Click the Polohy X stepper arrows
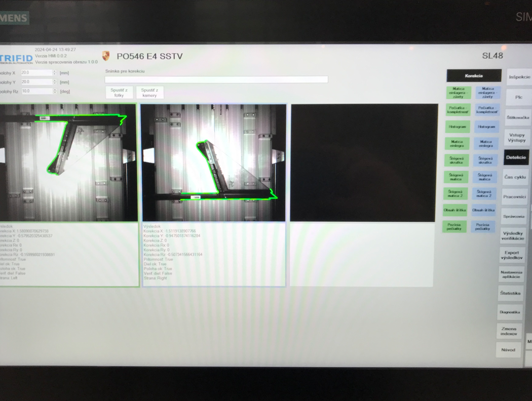Screen dimensions: 532x401 coord(55,73)
